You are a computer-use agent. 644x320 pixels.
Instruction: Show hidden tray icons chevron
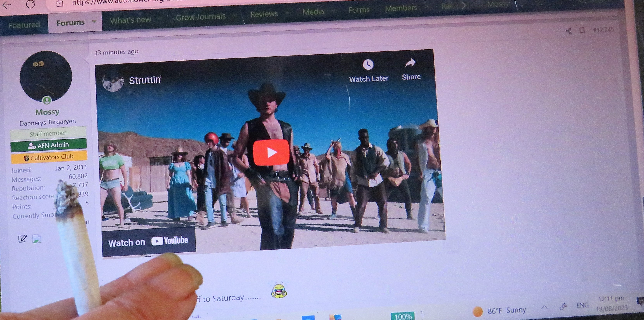tap(544, 307)
